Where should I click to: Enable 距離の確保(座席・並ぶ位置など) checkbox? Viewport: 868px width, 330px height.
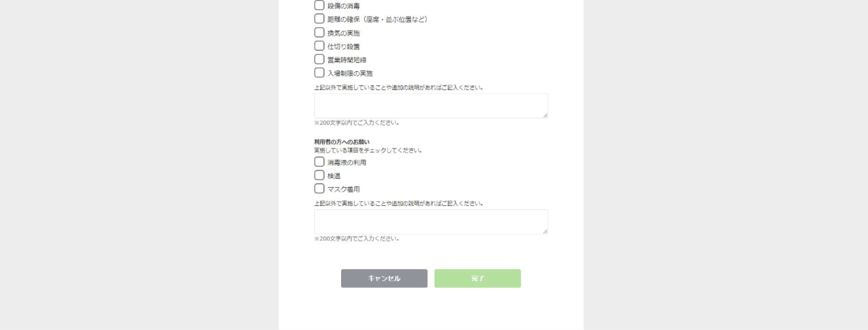319,19
